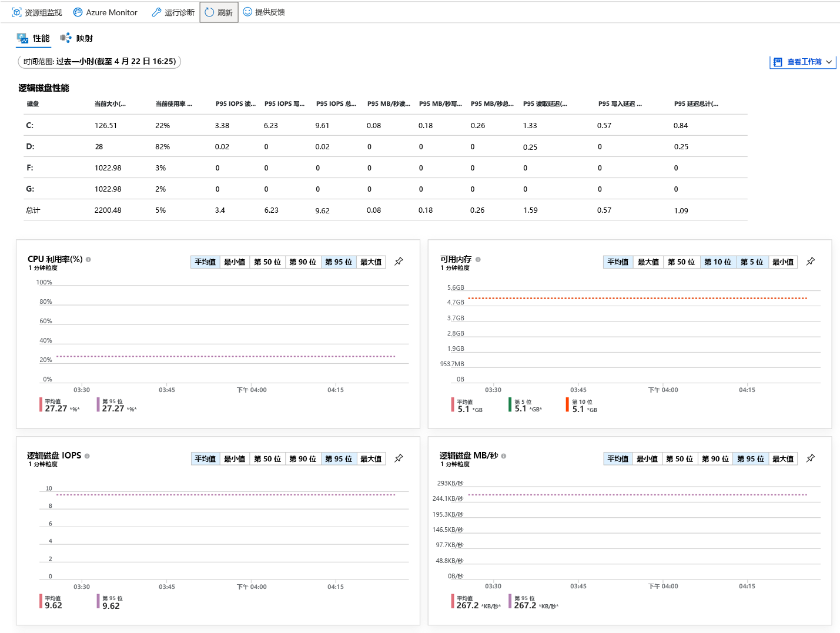This screenshot has height=633, width=840.
Task: Open Azure Monitor from the toolbar
Action: tap(105, 12)
